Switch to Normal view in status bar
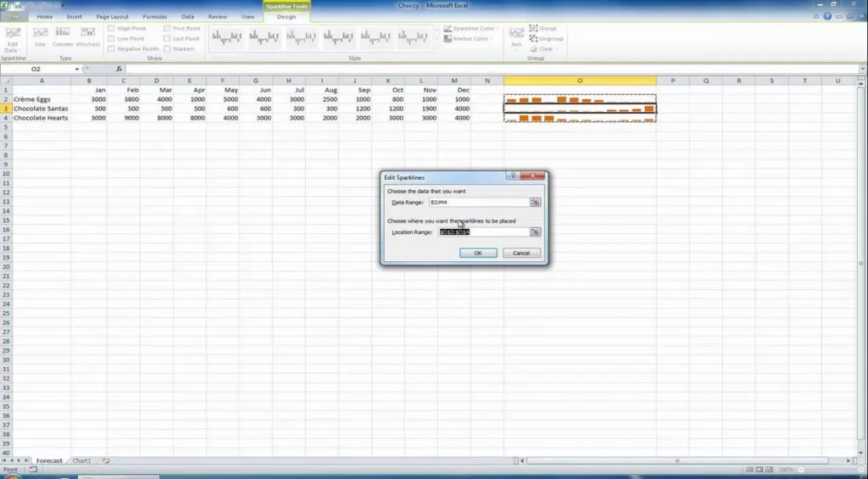 tap(749, 470)
